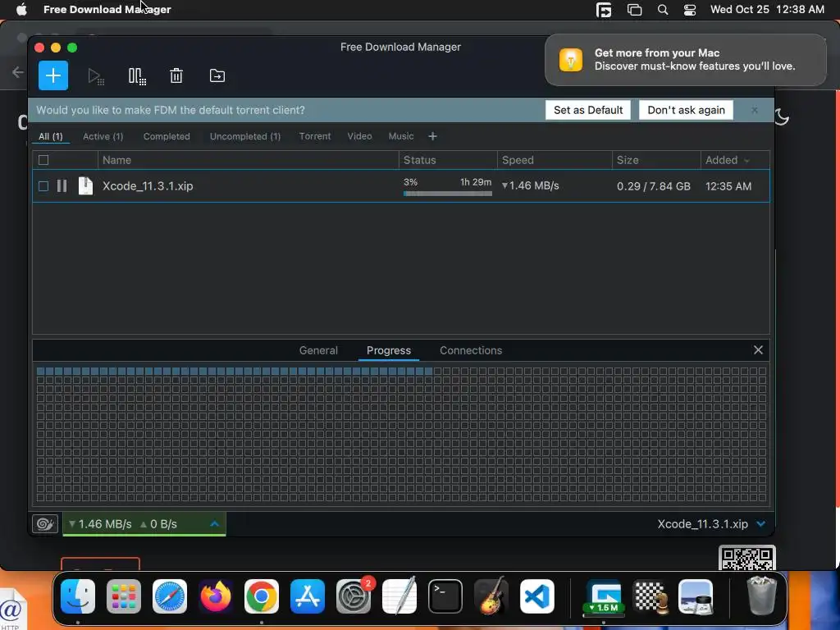The image size is (840, 630).
Task: Open System Settings from the Dock
Action: tap(354, 596)
